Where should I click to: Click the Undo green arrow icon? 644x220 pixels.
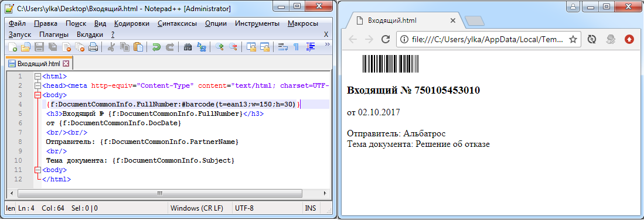[156, 47]
